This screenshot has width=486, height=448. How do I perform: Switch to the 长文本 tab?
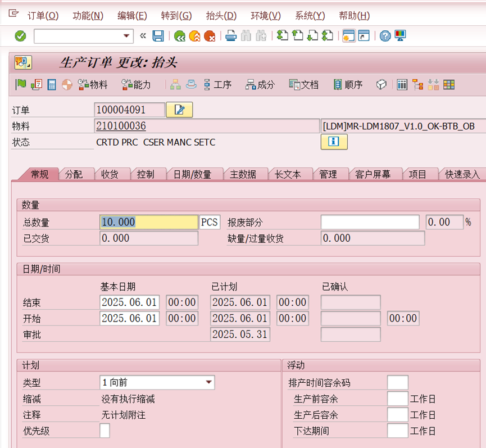coord(288,174)
